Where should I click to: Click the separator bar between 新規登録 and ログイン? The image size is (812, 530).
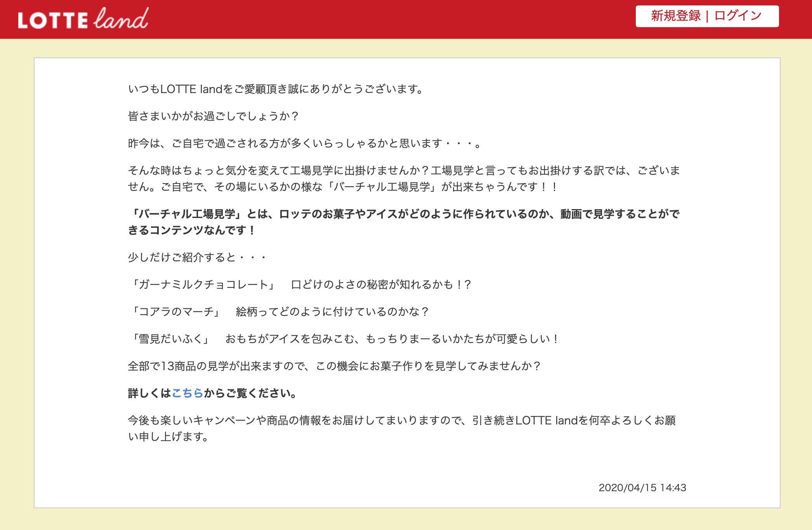(x=707, y=16)
